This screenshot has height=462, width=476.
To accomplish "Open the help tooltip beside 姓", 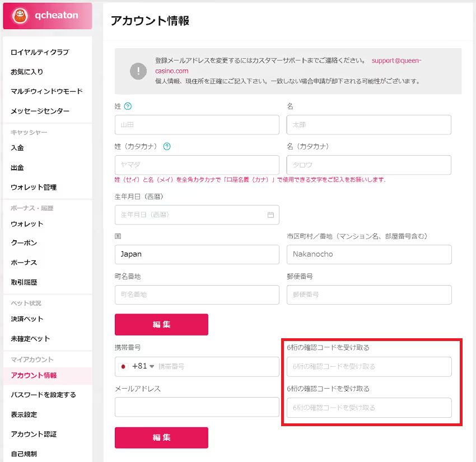I will 127,106.
